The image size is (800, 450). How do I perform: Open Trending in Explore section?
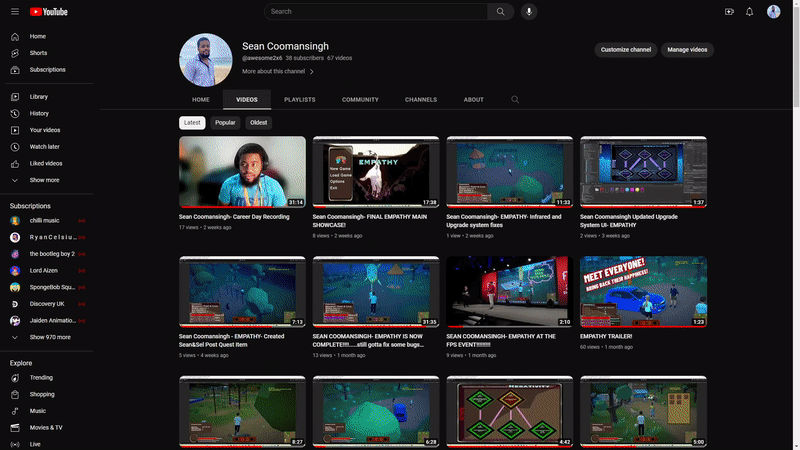[x=41, y=378]
